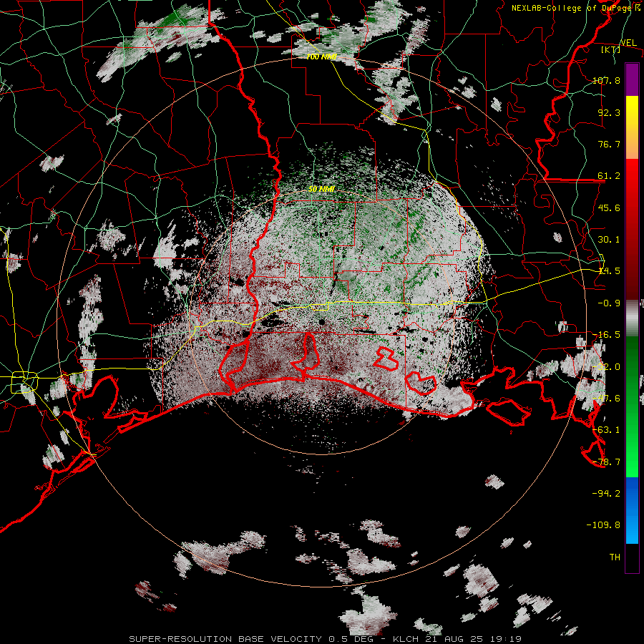This screenshot has width=644, height=644.
Task: Click the [KT] units label
Action: [610, 49]
